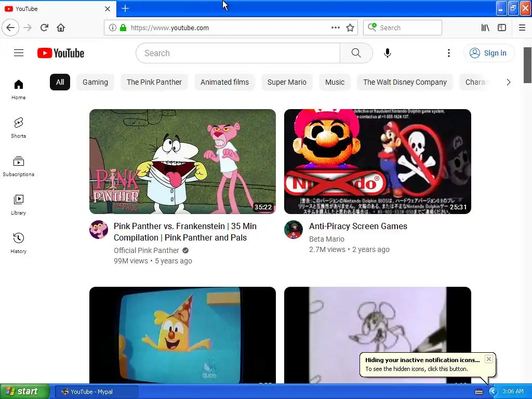Click the green padlock security icon

point(123,28)
